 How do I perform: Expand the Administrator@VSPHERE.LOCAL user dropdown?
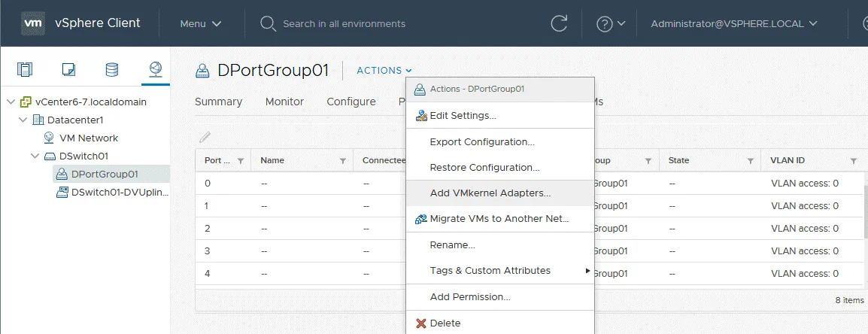(x=733, y=23)
